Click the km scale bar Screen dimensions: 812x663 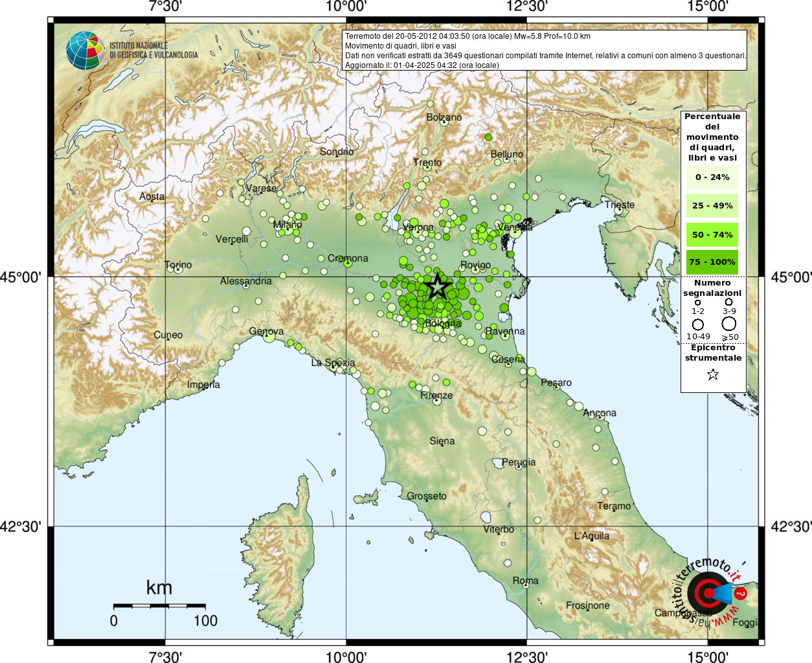coord(159,606)
